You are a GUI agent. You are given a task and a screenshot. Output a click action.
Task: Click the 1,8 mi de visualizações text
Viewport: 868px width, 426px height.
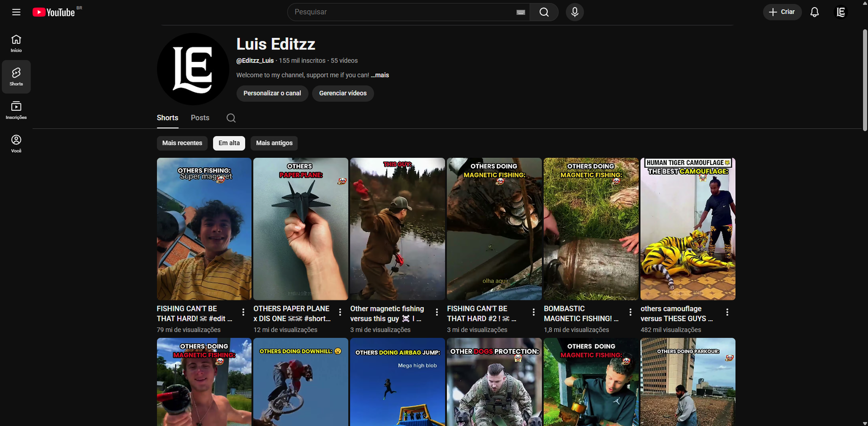pos(577,330)
